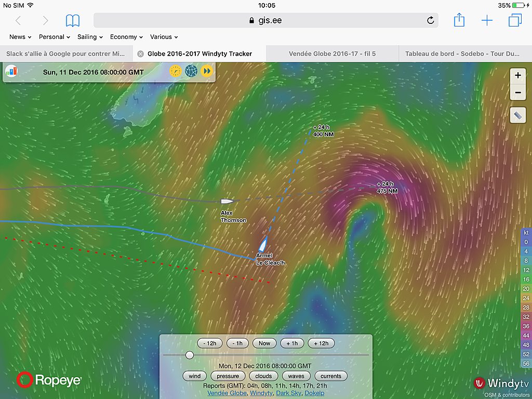Show the wind layer
The image size is (532, 399).
(194, 376)
